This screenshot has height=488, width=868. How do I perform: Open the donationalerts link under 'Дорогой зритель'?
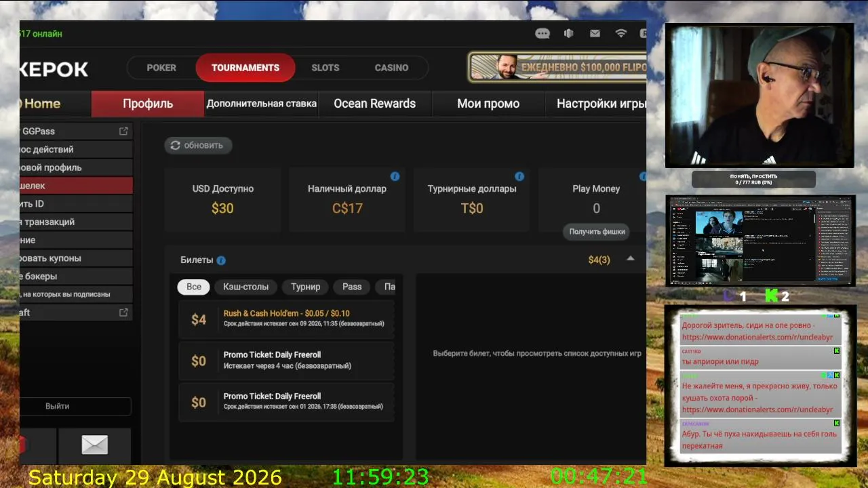(757, 337)
